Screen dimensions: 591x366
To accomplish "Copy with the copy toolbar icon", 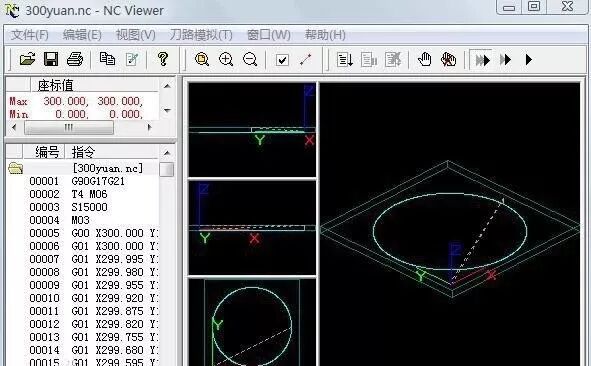I will coord(107,59).
